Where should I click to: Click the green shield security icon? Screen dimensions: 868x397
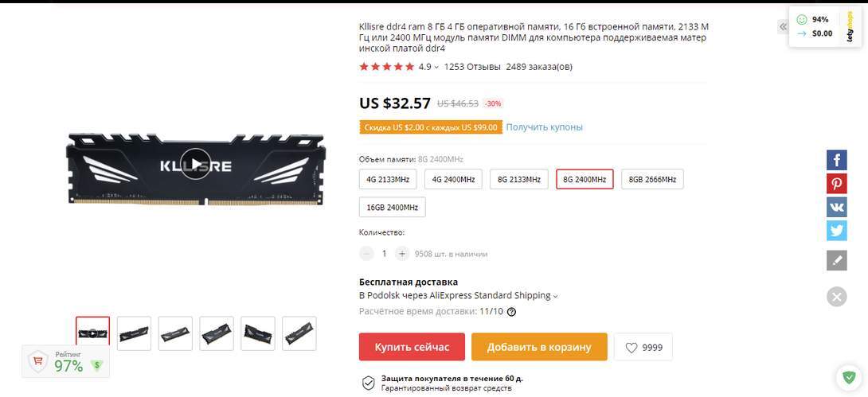(849, 378)
